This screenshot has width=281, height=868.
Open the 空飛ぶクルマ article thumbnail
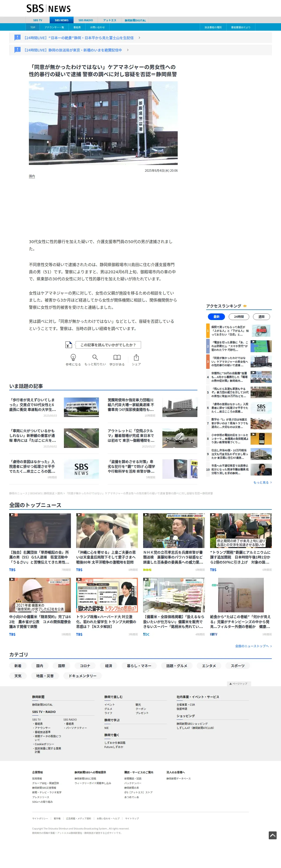[x=180, y=438]
